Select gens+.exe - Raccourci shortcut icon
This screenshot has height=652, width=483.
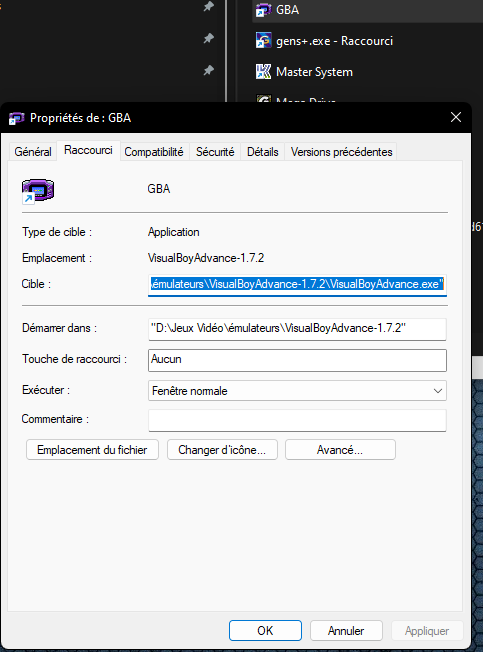pos(264,41)
